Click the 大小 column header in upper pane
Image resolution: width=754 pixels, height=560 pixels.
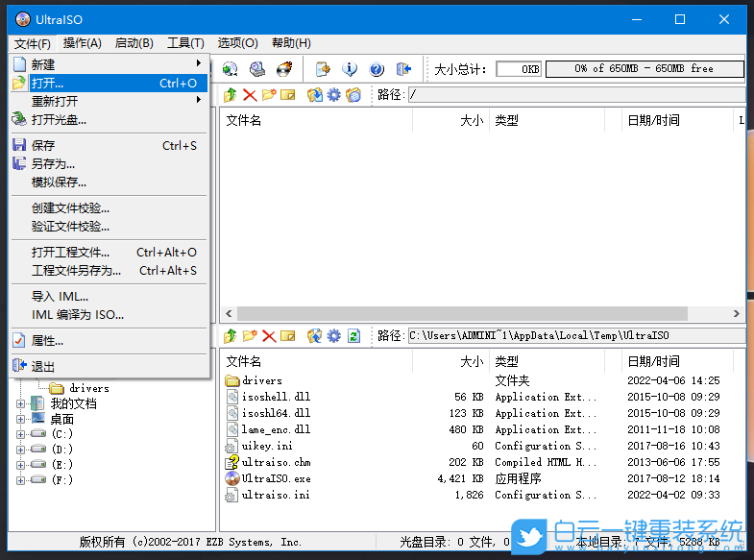471,120
